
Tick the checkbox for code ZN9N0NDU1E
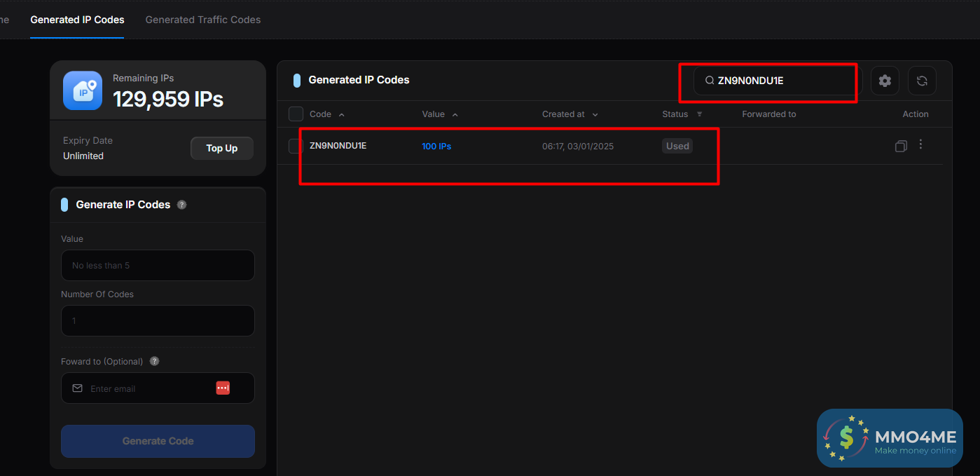point(296,146)
